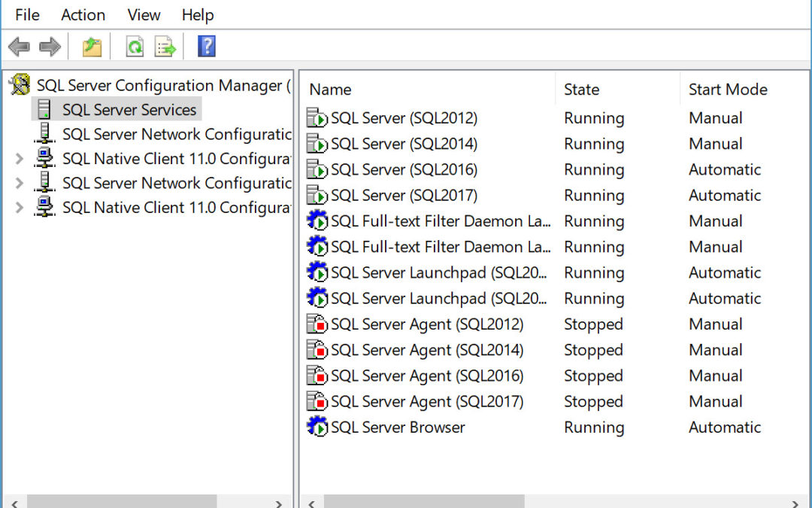Click the blue Help question mark icon
Screen dimensions: 812x508
pyautogui.click(x=207, y=47)
